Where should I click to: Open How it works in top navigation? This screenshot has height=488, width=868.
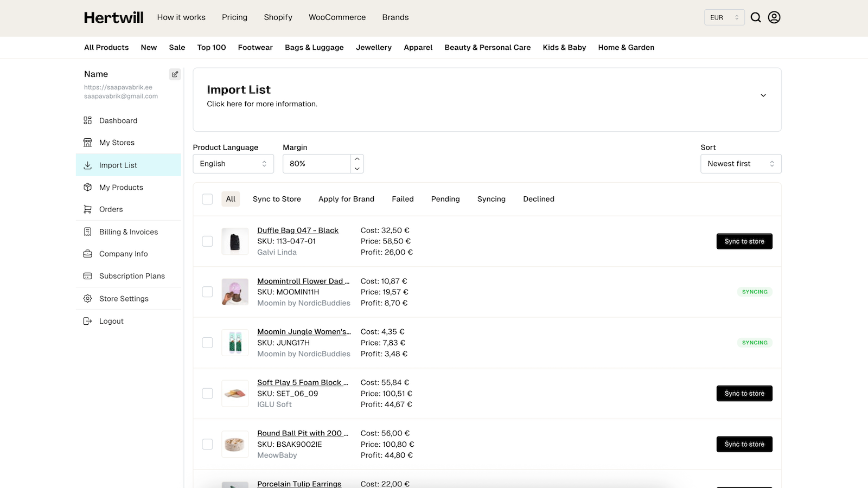click(181, 17)
